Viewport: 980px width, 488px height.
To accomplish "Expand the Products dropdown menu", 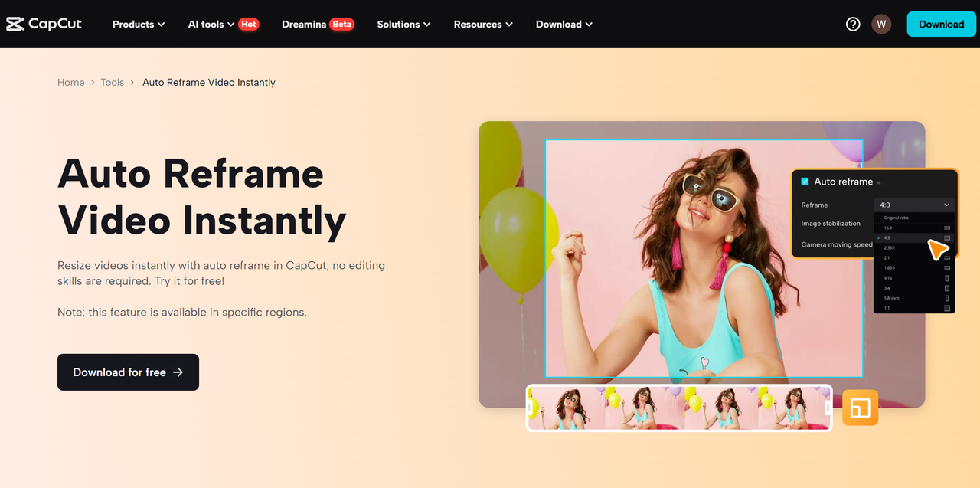I will click(x=139, y=25).
